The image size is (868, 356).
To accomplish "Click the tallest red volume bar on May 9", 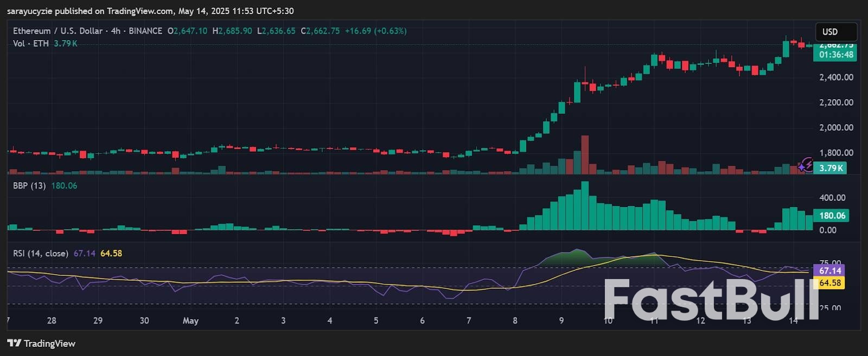I will pos(585,154).
